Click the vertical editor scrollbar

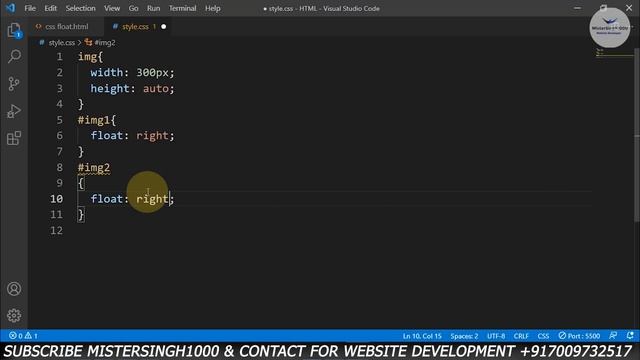coord(636,135)
